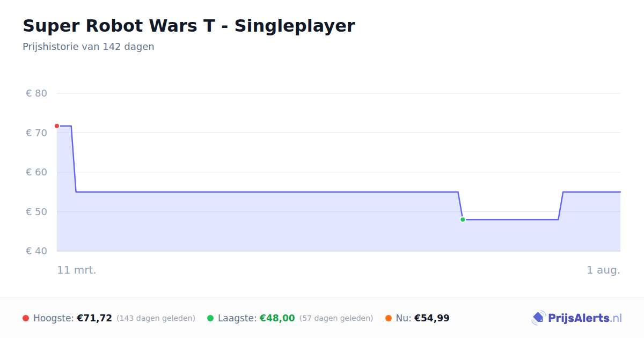Click the 57 dagen geleden note
644x338 pixels.
pos(336,318)
